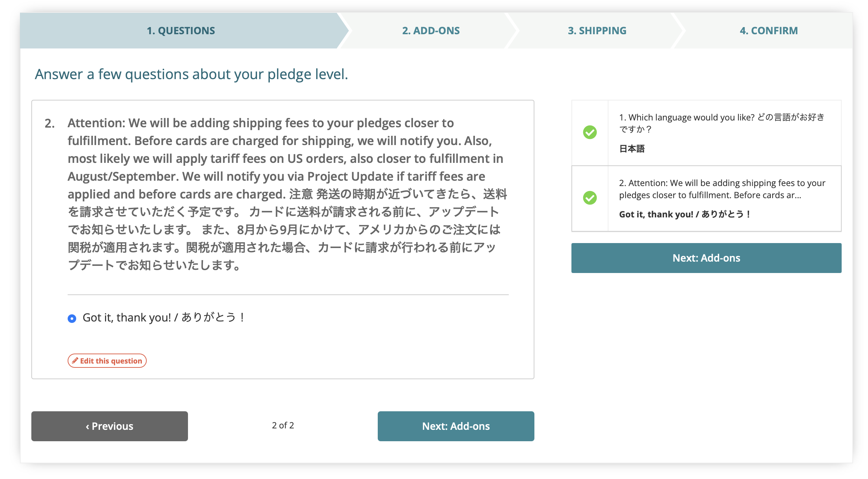Click the green checkmark beside the language question

tap(590, 132)
